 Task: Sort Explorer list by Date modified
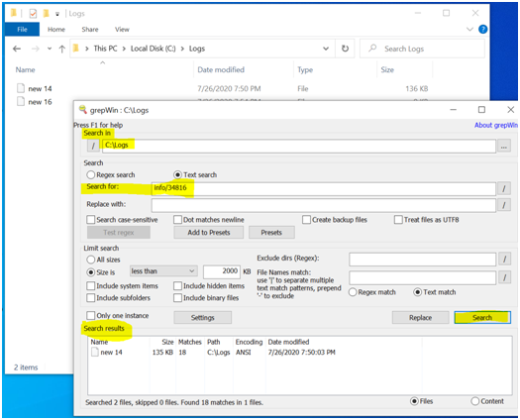(x=221, y=69)
